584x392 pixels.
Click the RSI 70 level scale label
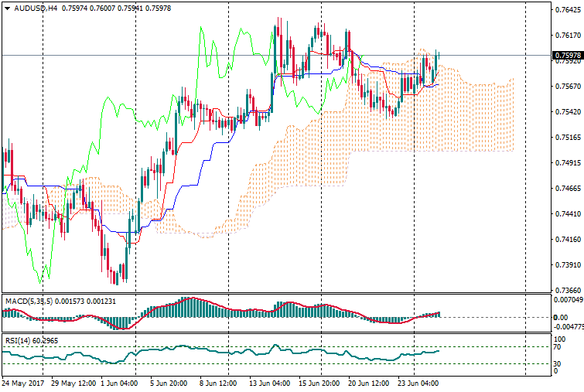[558, 346]
